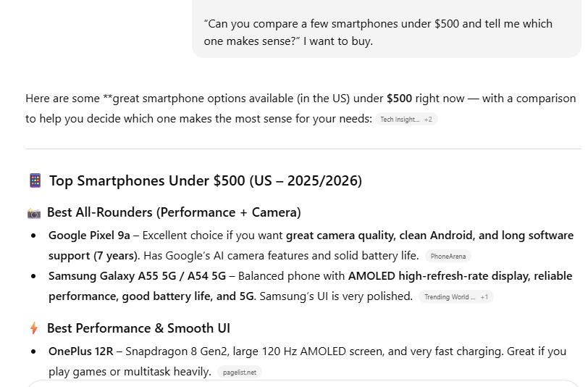This screenshot has height=387, width=588.
Task: Open the PhoneArena citation chip
Action: [448, 256]
